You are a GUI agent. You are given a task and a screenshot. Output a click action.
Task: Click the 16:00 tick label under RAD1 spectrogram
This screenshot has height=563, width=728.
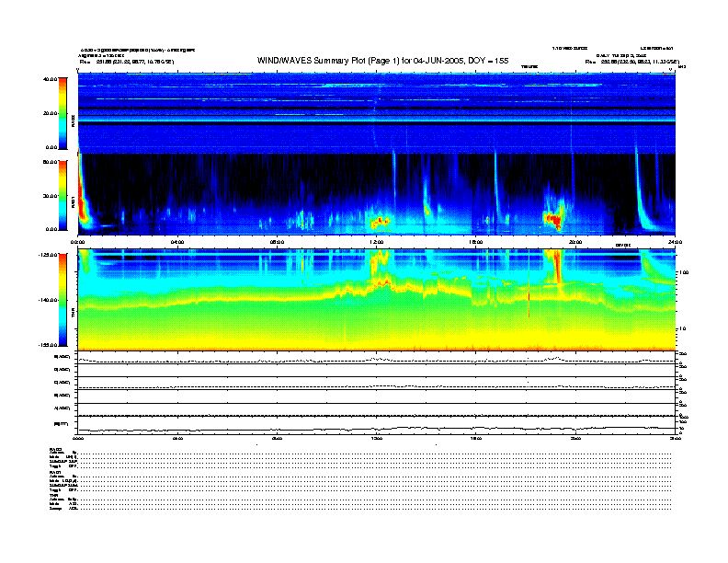click(x=476, y=242)
